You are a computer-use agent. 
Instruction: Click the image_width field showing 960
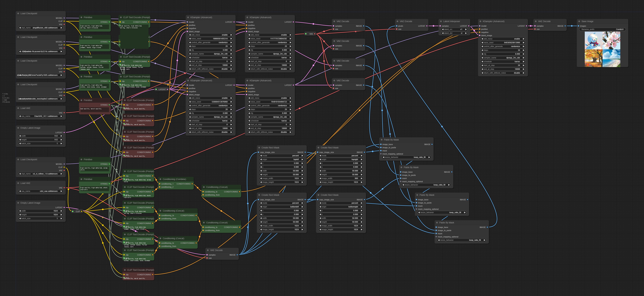click(341, 178)
